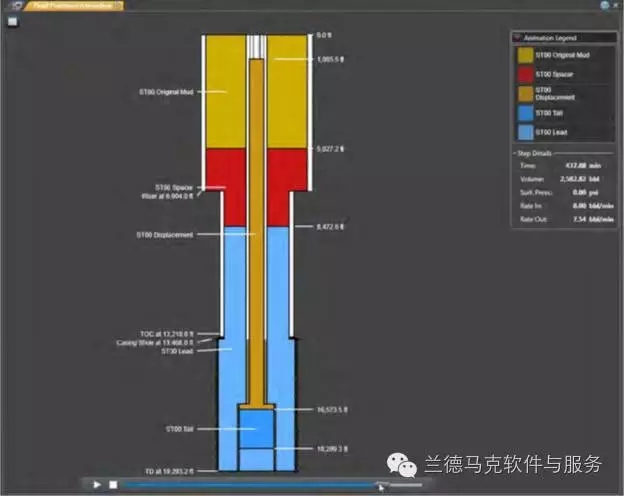
Task: Click the ST00 Displacement orange swatch
Action: click(x=524, y=94)
